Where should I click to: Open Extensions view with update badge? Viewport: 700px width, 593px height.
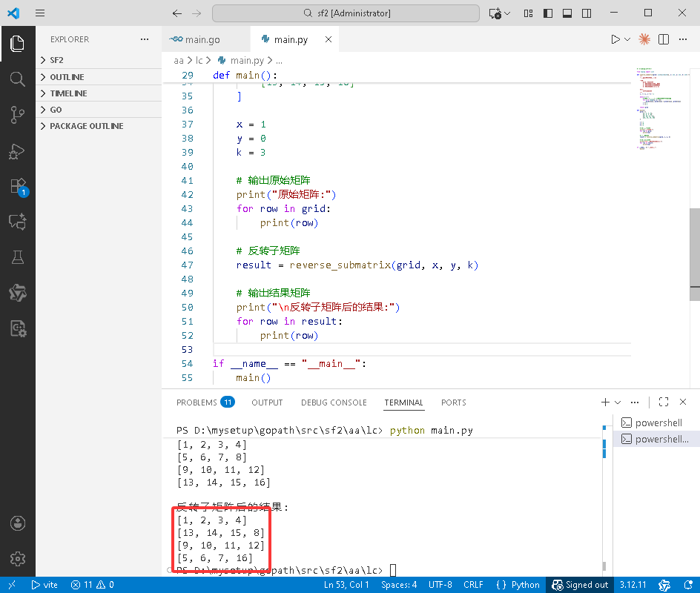pos(19,187)
